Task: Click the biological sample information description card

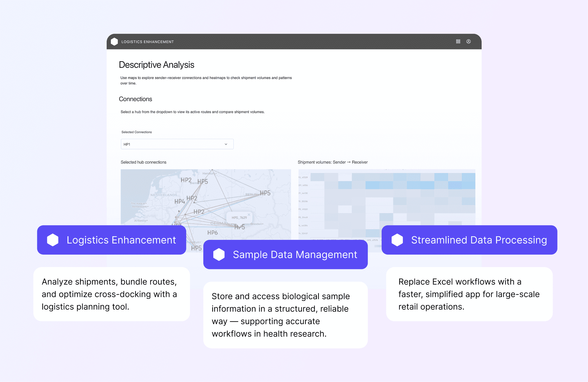Action: coord(285,315)
